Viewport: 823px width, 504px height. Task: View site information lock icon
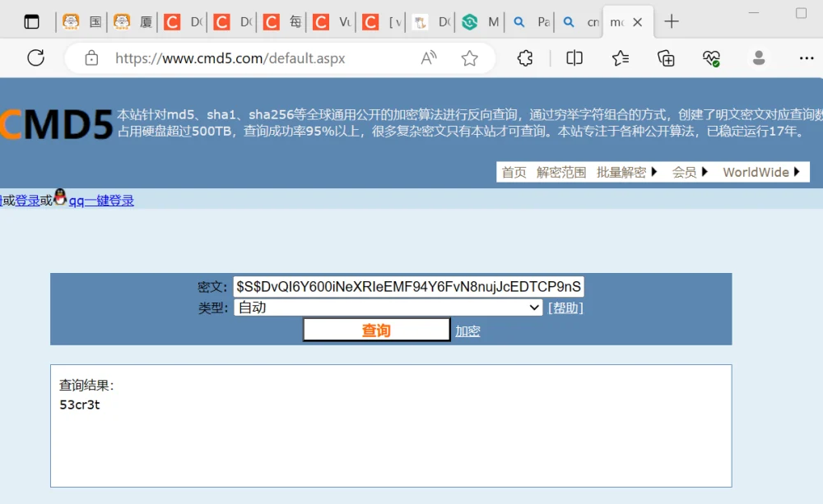coord(91,58)
